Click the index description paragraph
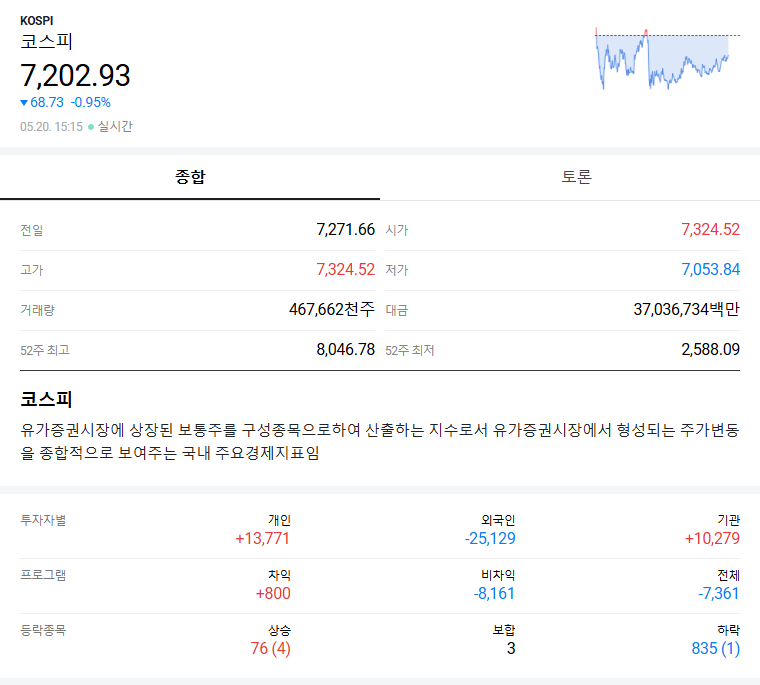 tap(380, 441)
